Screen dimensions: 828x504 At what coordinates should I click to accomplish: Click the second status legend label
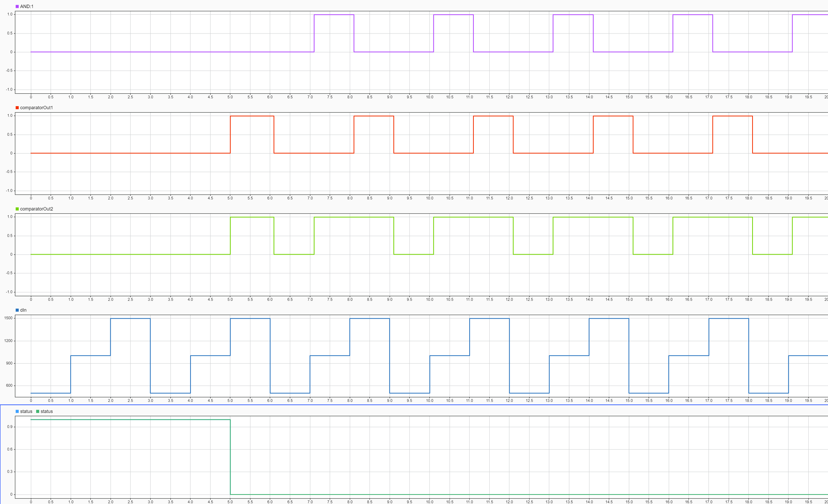click(47, 411)
